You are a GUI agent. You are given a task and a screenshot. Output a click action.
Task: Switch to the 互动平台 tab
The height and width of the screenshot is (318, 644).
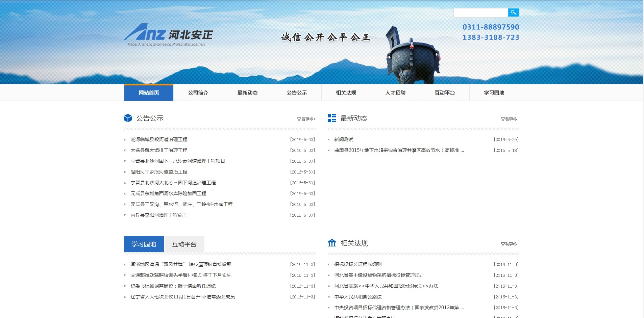pos(184,244)
